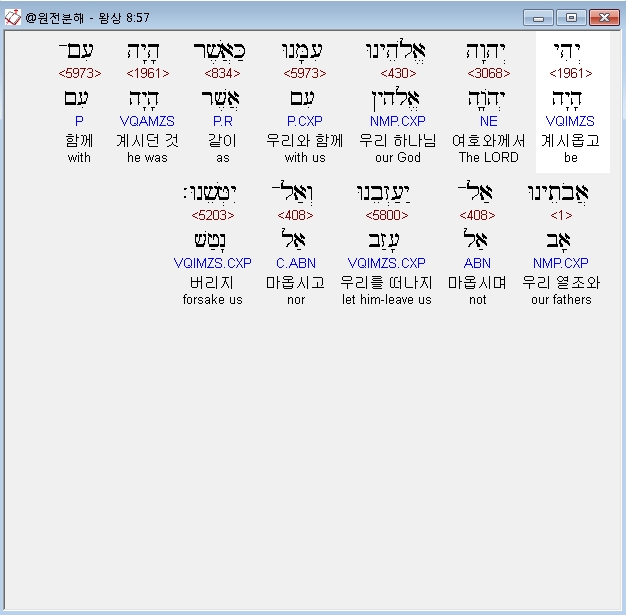Open Strong's number <408> above 'nor'
Viewport: 626px width, 615px height.
click(x=295, y=216)
